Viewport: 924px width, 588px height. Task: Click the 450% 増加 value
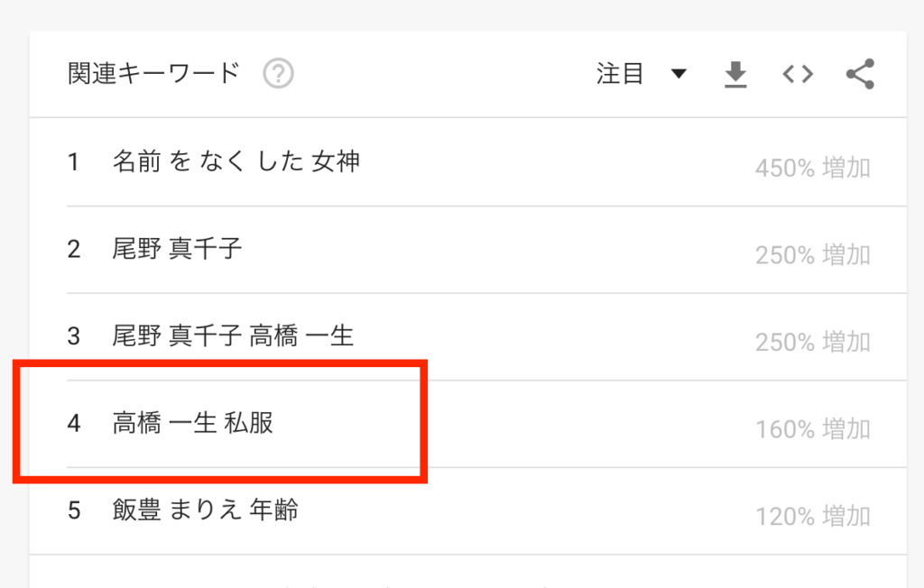coord(812,168)
